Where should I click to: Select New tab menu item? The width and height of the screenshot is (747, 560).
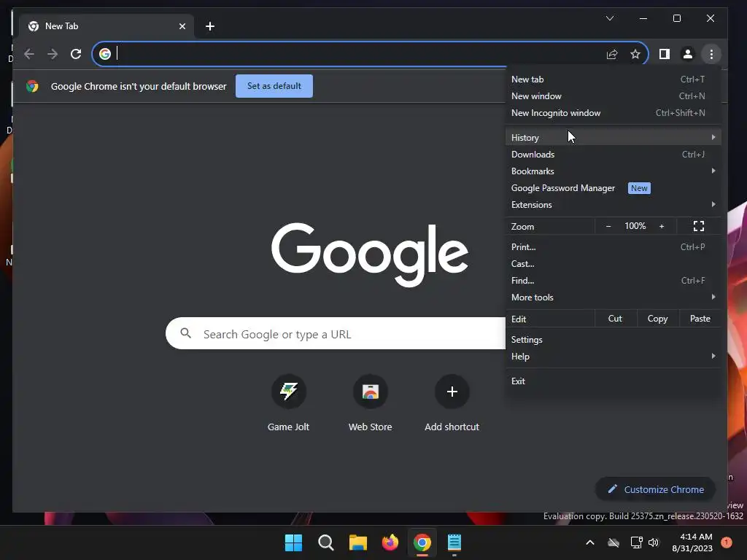pos(614,79)
